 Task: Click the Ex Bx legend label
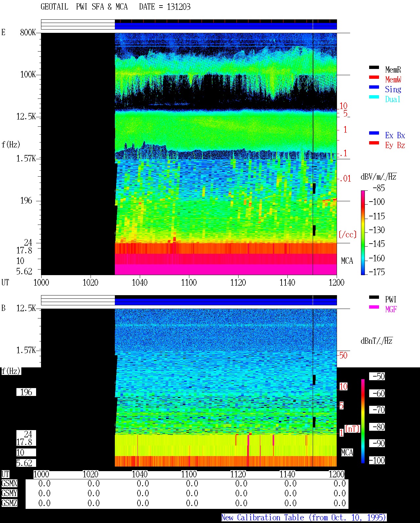click(395, 135)
